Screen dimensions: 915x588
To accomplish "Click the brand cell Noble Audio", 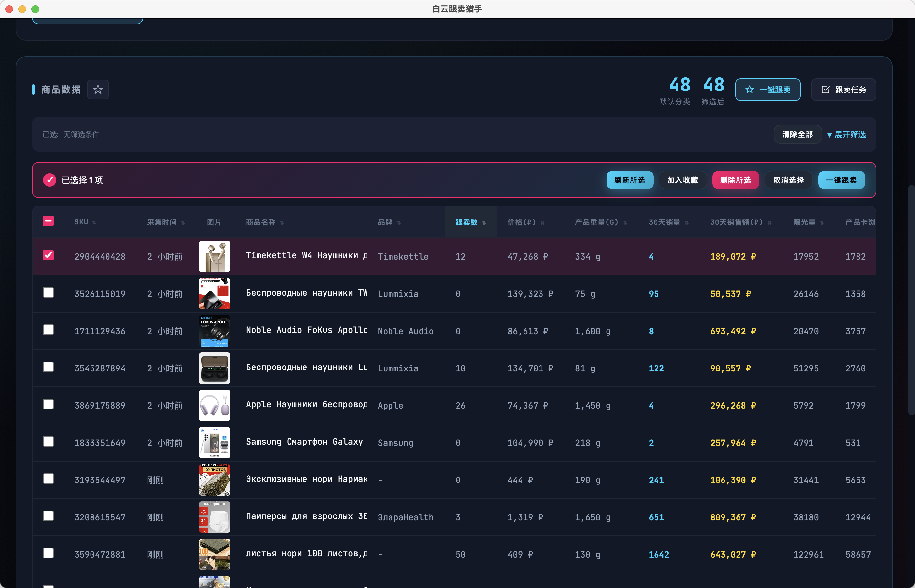I will coord(406,331).
